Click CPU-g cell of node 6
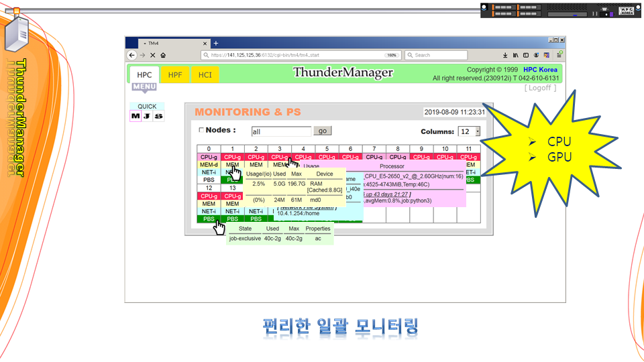Screen dimensions: 644x362 [350, 157]
